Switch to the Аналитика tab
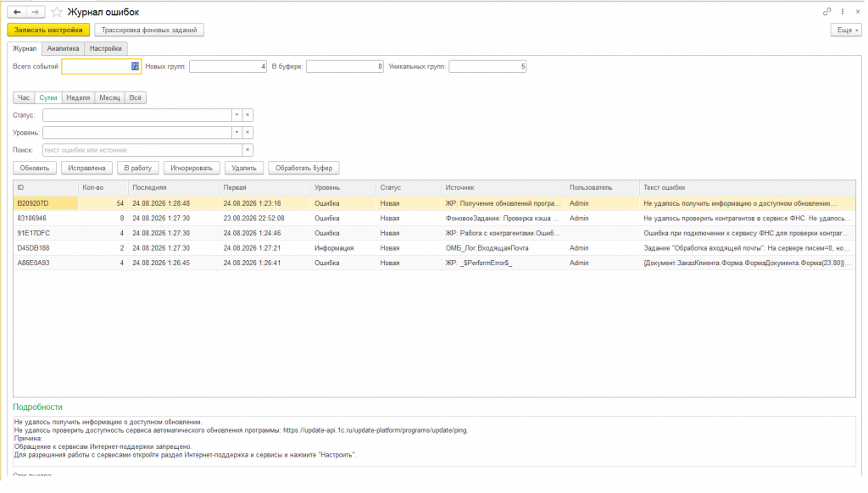868x493 pixels. (63, 48)
